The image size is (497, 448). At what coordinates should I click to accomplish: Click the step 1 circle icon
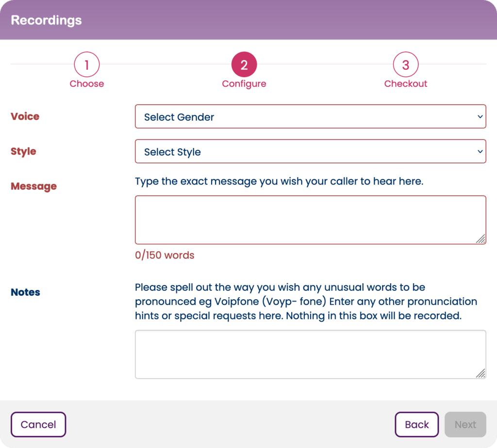coord(86,65)
